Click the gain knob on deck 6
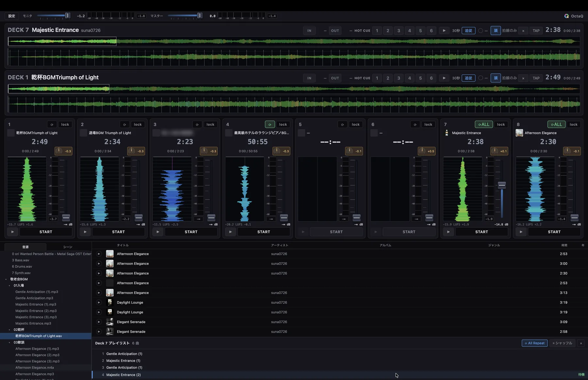 [x=422, y=151]
